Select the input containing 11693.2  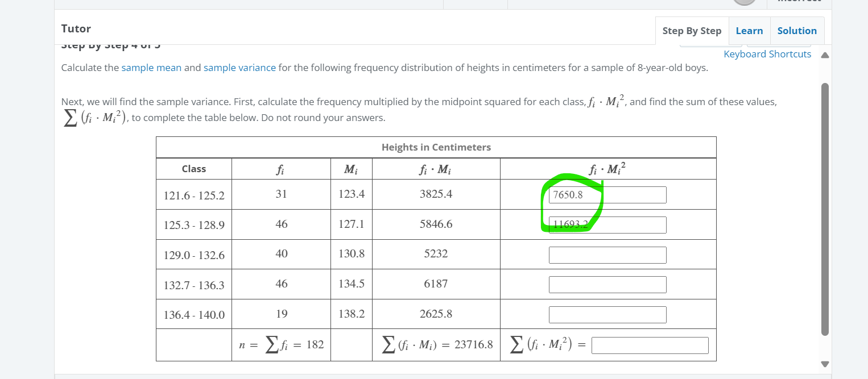[607, 224]
